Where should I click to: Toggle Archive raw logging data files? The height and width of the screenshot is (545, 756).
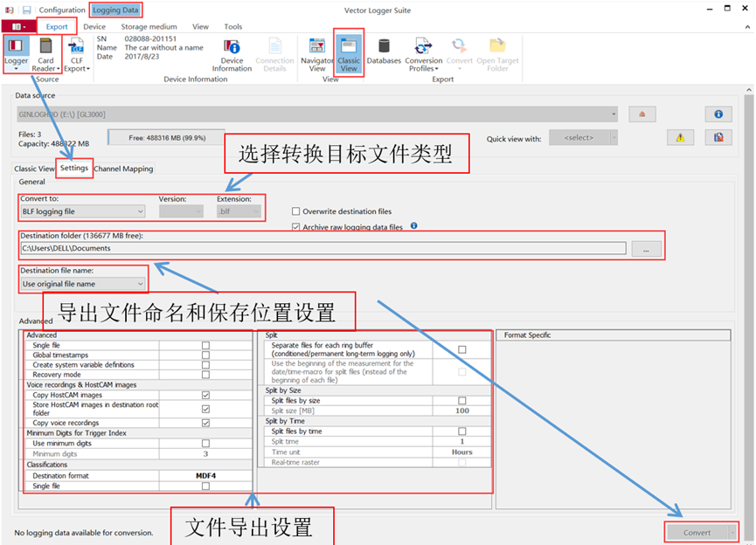pyautogui.click(x=296, y=226)
